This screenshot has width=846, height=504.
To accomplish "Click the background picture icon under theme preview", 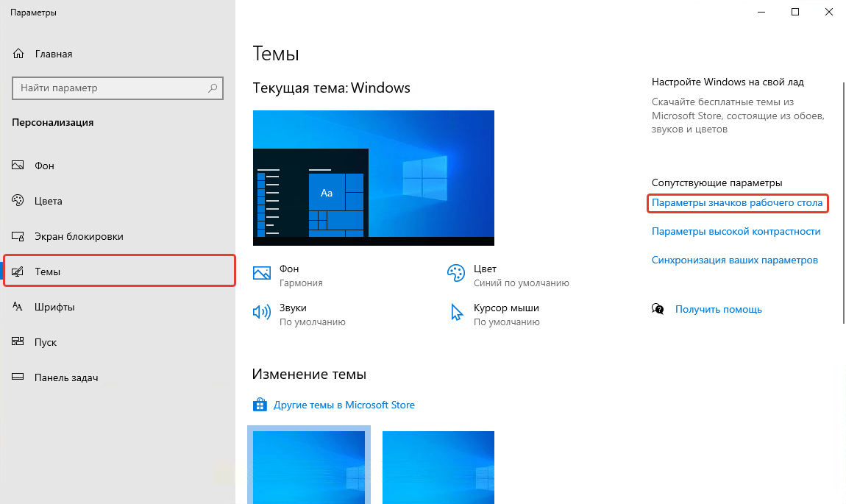I will 262,273.
